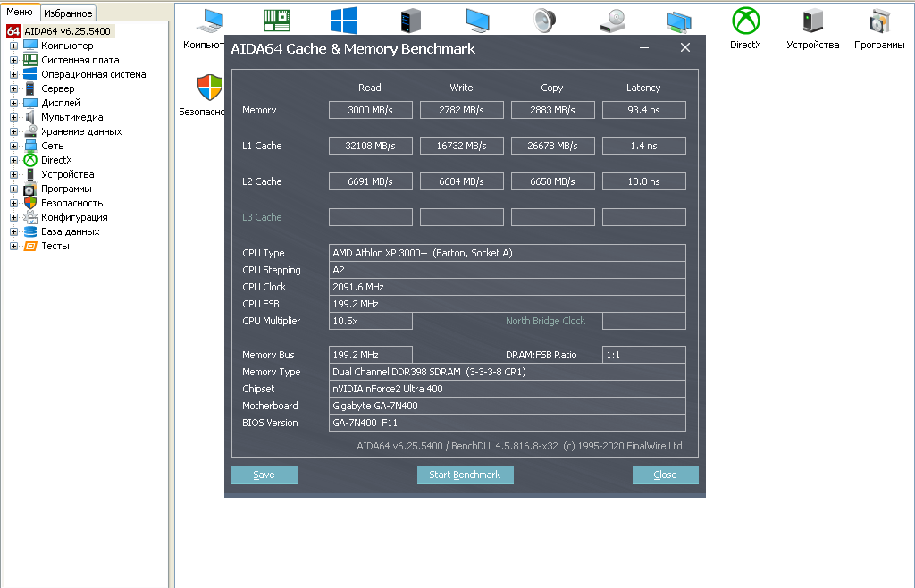The height and width of the screenshot is (588, 915).
Task: Click the Close button at dialog bottom
Action: point(665,475)
